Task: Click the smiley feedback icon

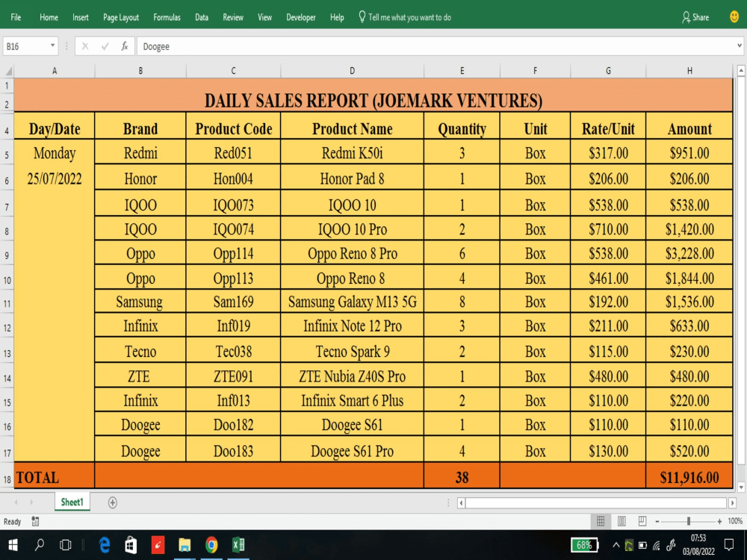Action: pos(734,17)
